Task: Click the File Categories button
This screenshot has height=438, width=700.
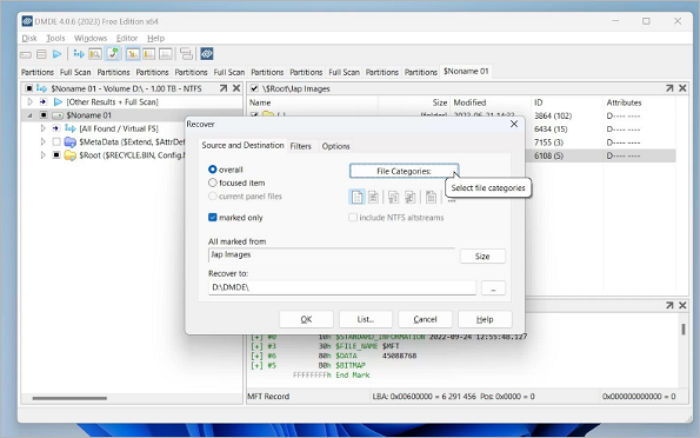Action: click(404, 171)
